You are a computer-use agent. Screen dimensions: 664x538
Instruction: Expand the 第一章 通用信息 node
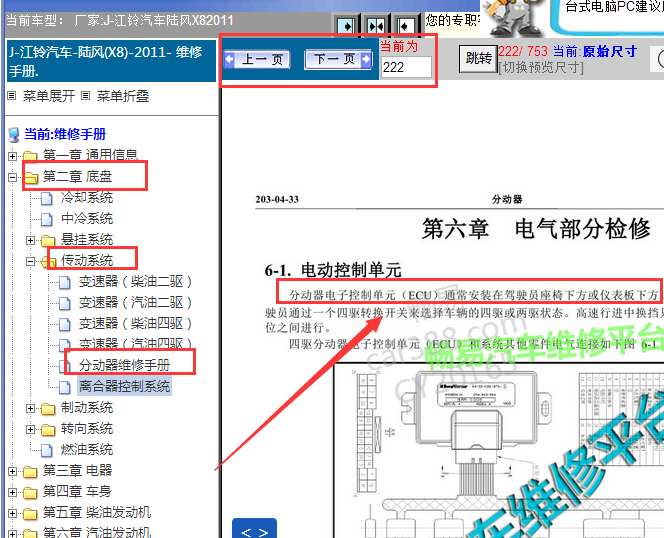12,156
